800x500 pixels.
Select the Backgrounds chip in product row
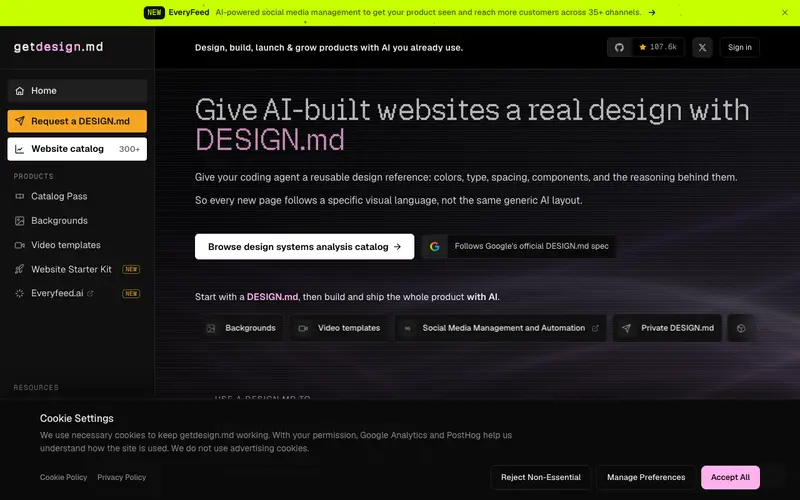(x=242, y=328)
